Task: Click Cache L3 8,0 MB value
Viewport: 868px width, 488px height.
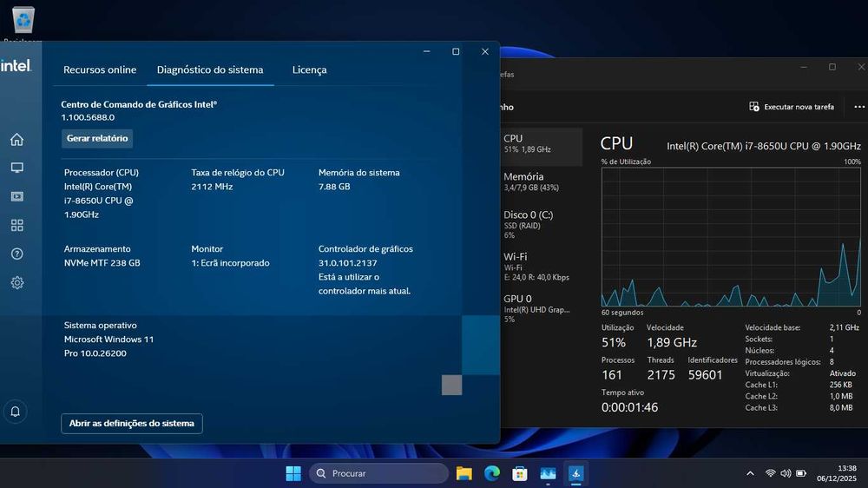Action: 841,408
